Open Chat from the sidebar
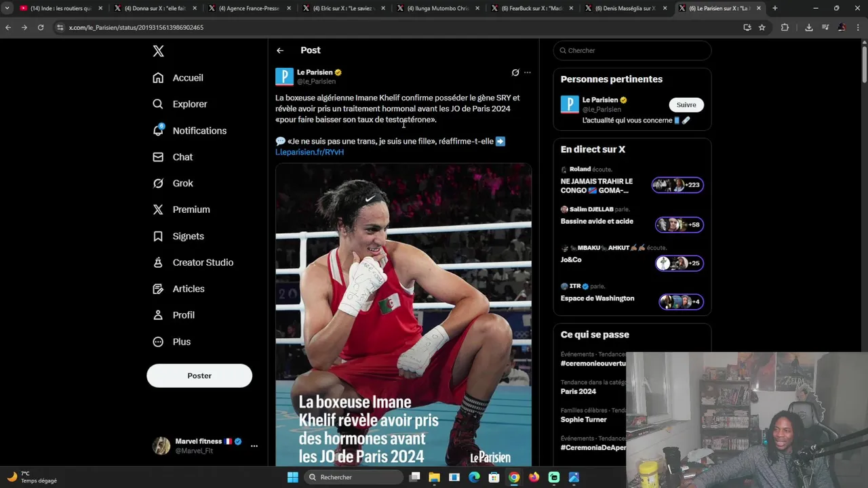The width and height of the screenshot is (868, 488). pyautogui.click(x=173, y=157)
